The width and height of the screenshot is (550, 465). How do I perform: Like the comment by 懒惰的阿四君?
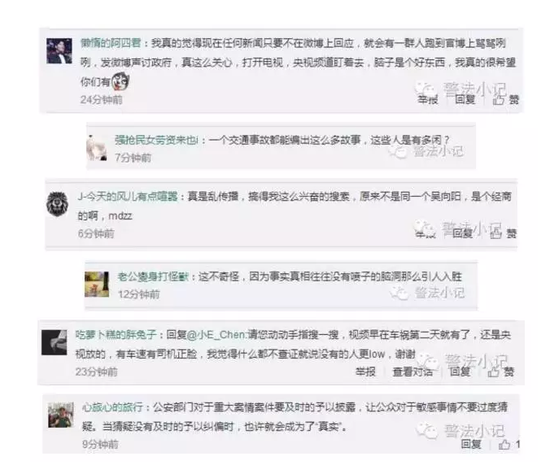tap(505, 100)
